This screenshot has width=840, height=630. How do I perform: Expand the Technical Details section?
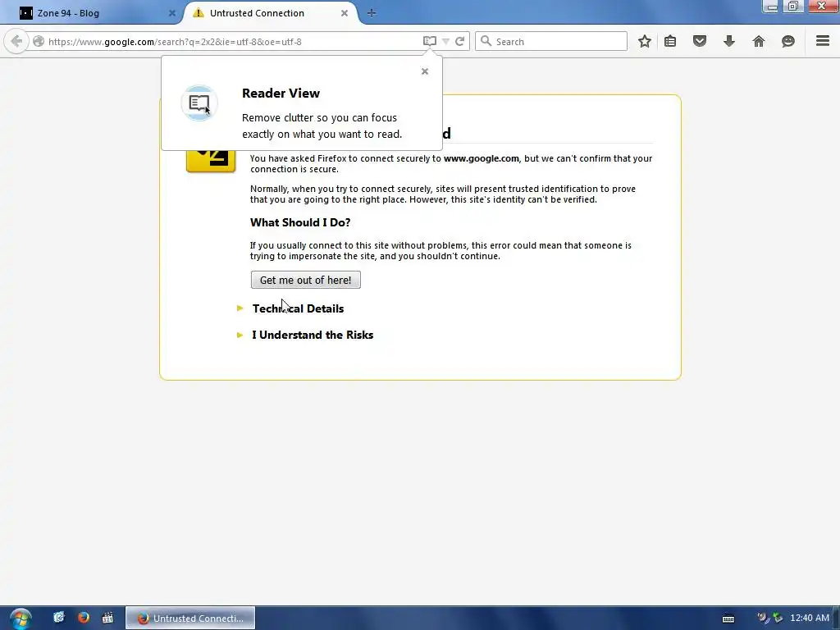point(298,308)
